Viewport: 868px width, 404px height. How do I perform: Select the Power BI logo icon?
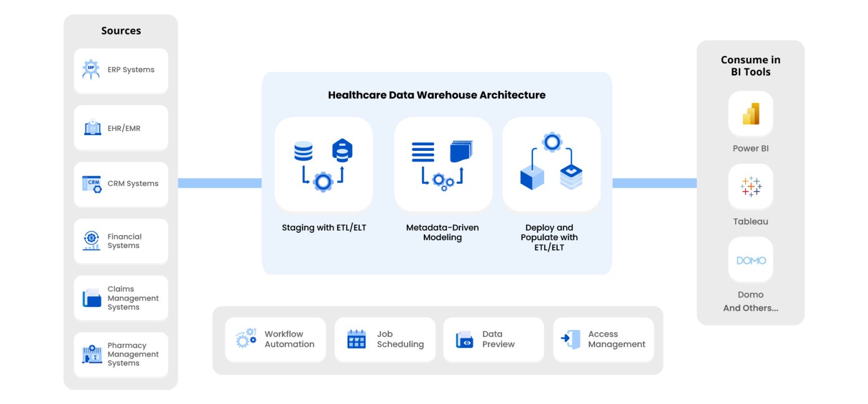coord(750,114)
